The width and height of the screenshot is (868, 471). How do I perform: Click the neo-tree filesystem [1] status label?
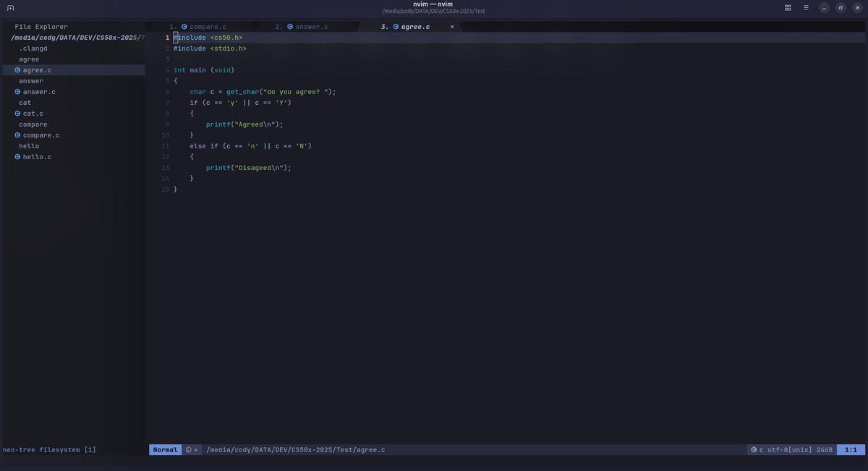point(49,450)
